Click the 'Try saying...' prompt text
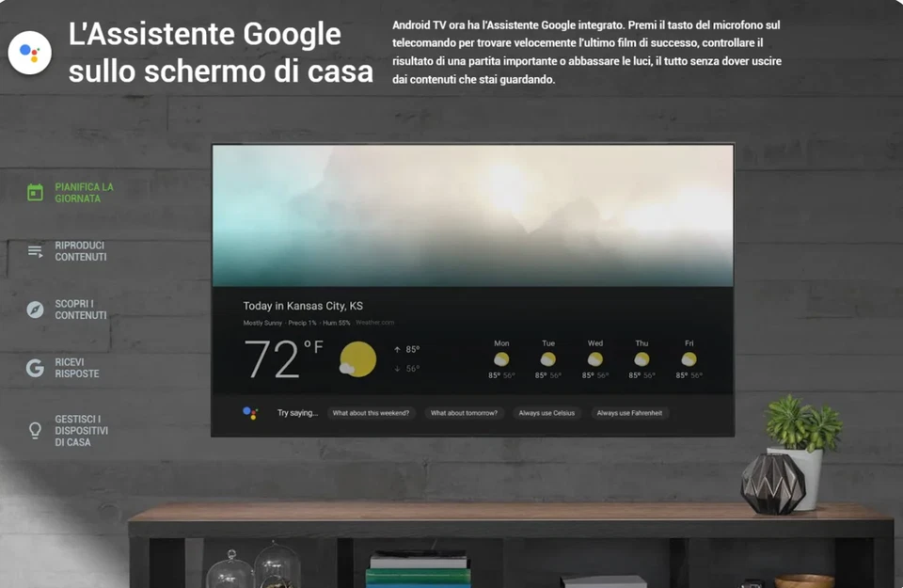The height and width of the screenshot is (588, 903). coord(297,413)
